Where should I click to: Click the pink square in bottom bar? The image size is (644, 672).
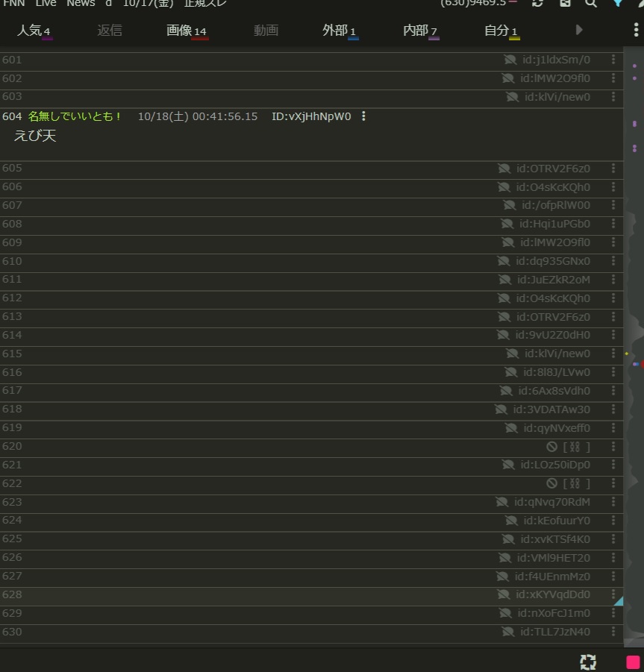tap(633, 662)
